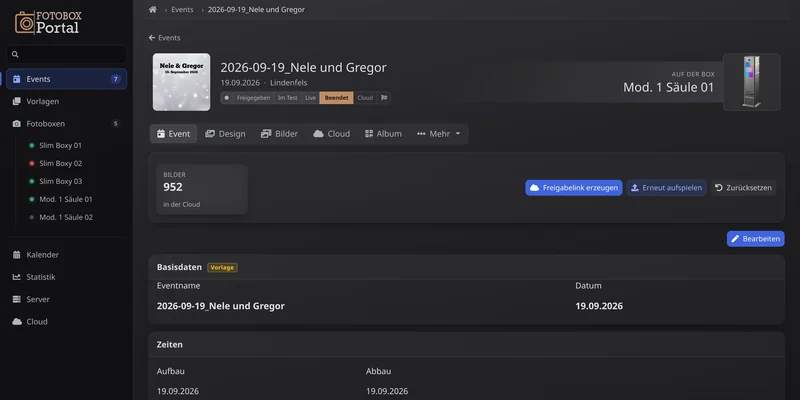
Task: Open Statistik in the sidebar
Action: (x=67, y=277)
